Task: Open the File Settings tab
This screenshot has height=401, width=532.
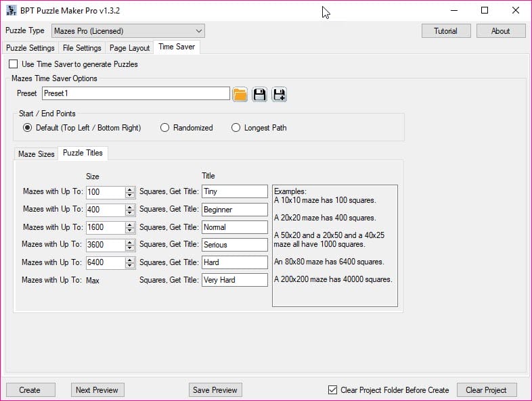Action: pos(82,48)
